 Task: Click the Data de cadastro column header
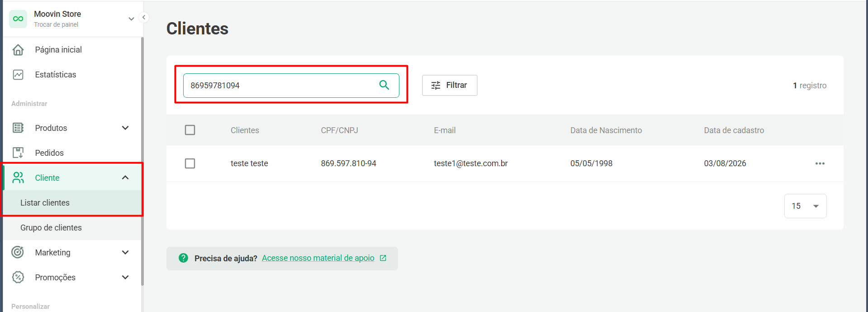click(734, 130)
